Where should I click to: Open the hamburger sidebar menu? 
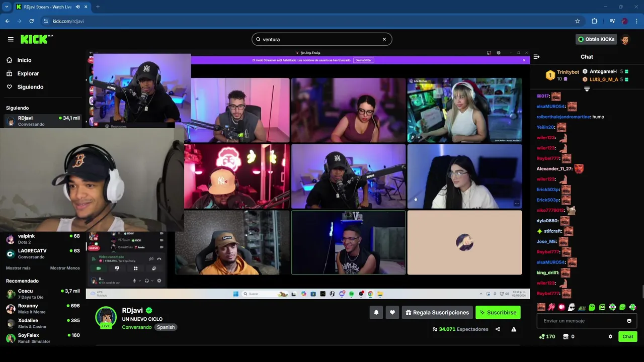pos(11,39)
